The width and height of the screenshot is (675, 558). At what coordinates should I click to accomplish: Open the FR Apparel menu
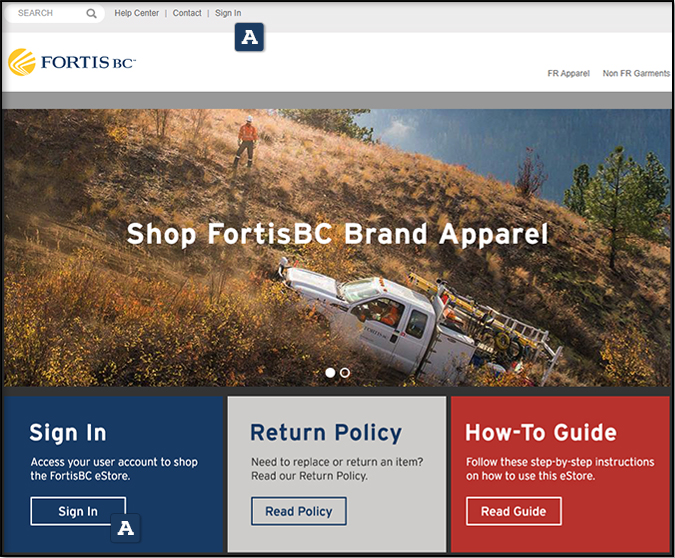[568, 74]
